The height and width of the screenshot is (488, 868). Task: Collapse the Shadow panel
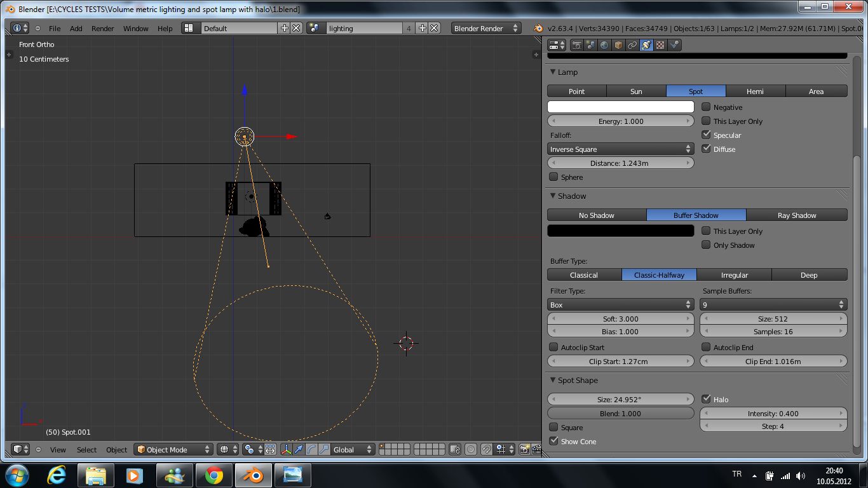point(552,196)
